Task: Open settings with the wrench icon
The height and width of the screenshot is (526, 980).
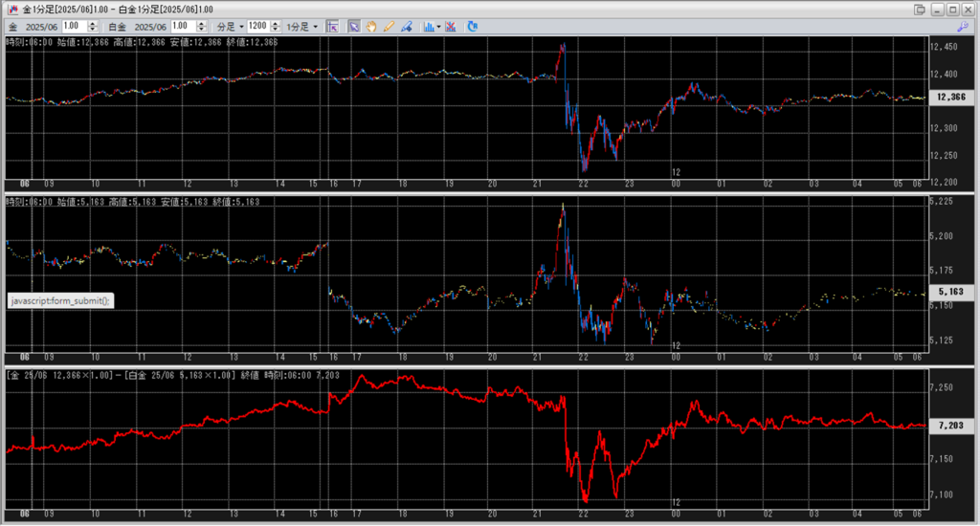Action: tap(962, 26)
